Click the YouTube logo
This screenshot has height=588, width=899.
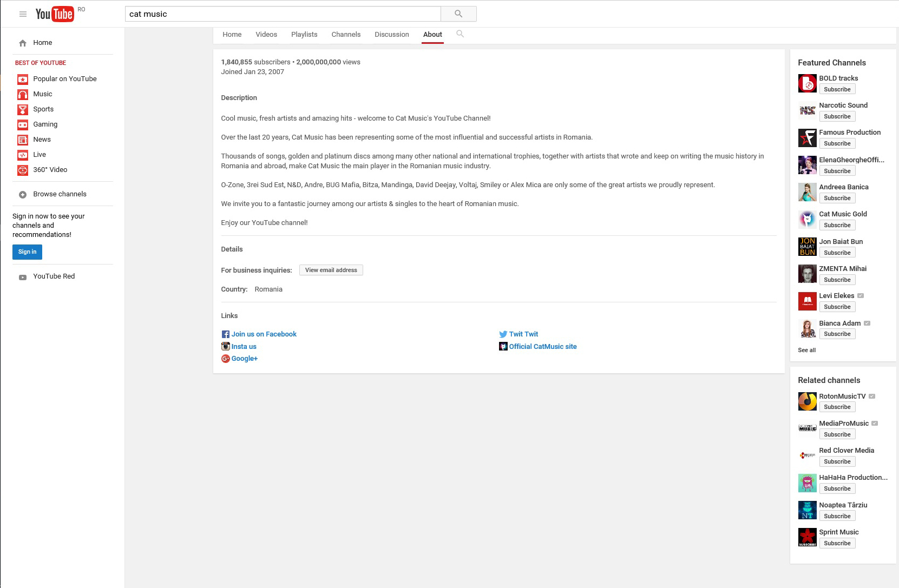(54, 14)
